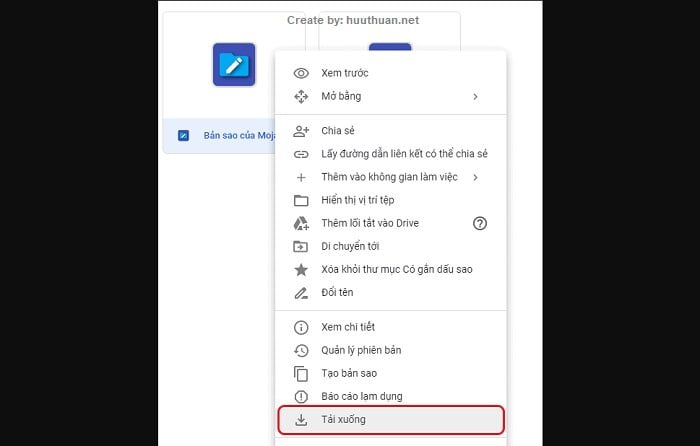This screenshot has width=700, height=446.
Task: Click the pencil icon beside Đổi tên
Action: pos(301,293)
